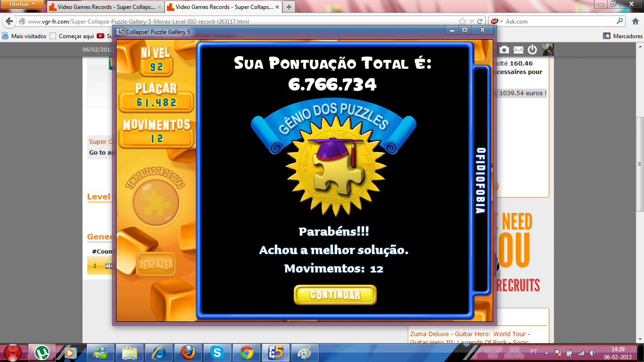
Task: Click the camera icon on the website header
Action: point(504,50)
